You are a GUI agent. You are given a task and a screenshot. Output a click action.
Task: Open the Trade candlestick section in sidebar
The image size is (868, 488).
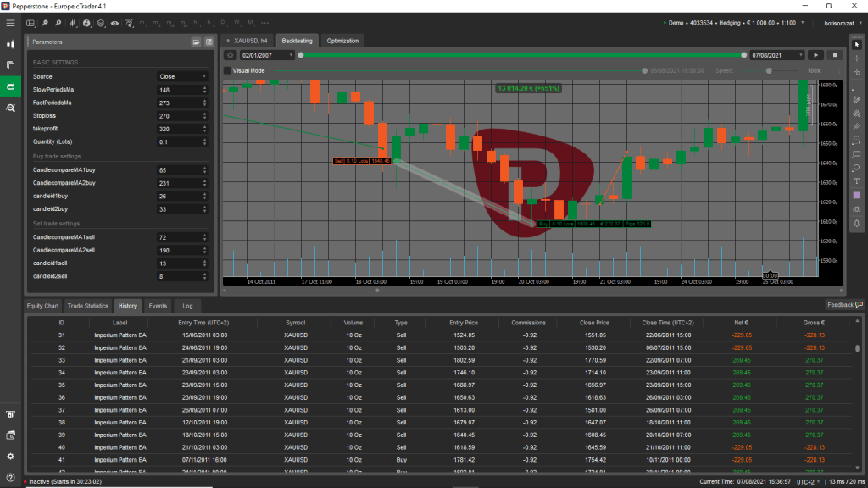click(10, 43)
